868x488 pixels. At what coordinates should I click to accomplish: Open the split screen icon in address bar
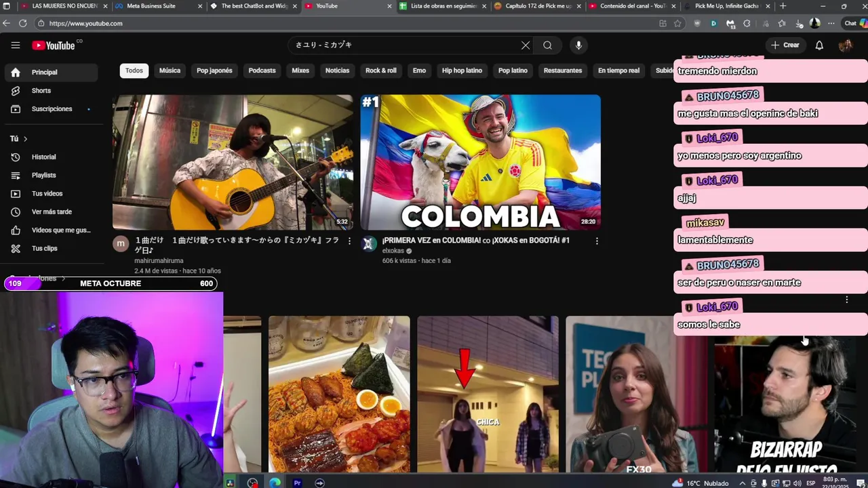(663, 23)
